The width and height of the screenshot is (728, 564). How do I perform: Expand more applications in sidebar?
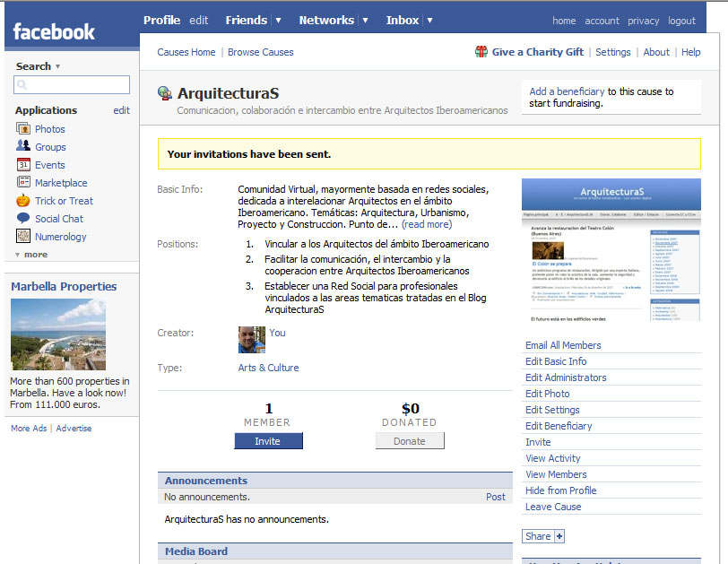coord(31,255)
